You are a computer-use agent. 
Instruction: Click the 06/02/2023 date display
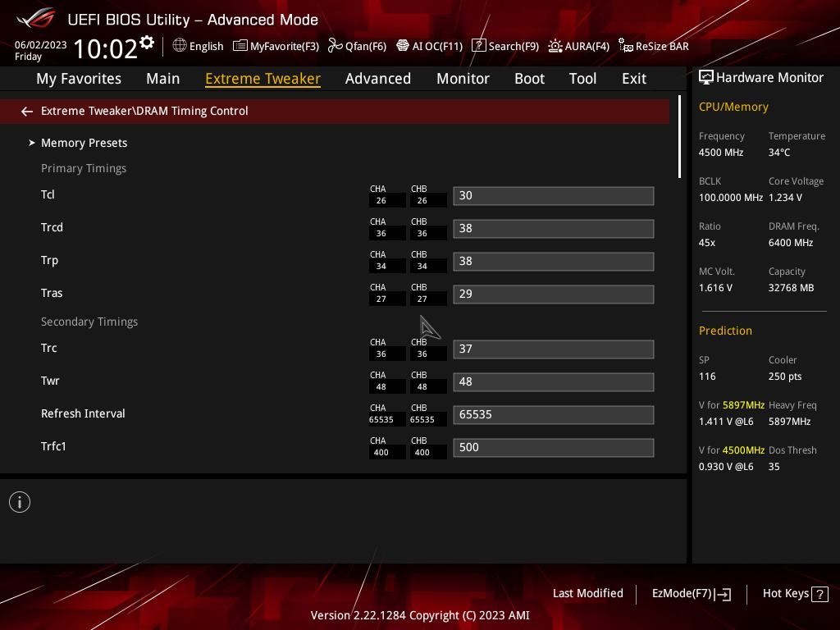point(41,45)
